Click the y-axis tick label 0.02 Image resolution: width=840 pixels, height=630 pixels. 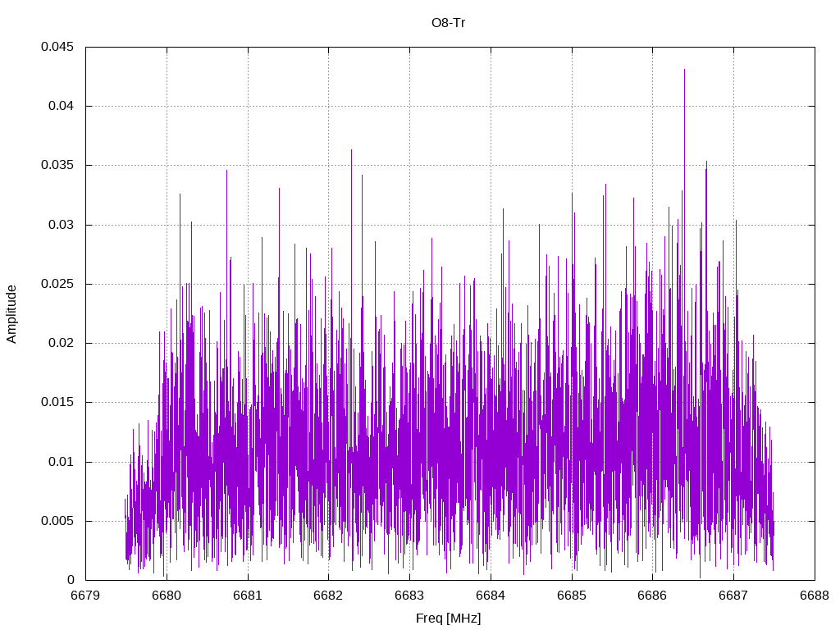(x=61, y=344)
